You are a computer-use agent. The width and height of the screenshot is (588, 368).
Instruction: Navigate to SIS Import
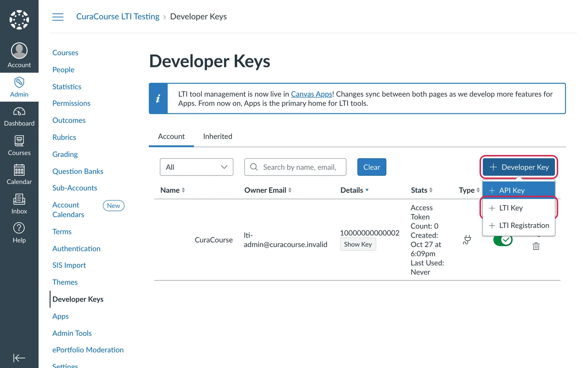coord(69,265)
